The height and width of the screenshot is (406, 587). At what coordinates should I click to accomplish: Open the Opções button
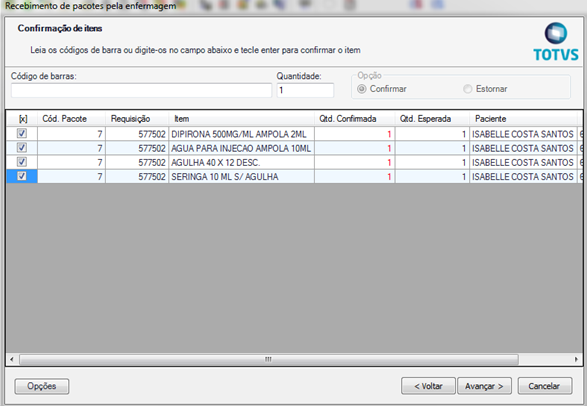click(x=42, y=386)
